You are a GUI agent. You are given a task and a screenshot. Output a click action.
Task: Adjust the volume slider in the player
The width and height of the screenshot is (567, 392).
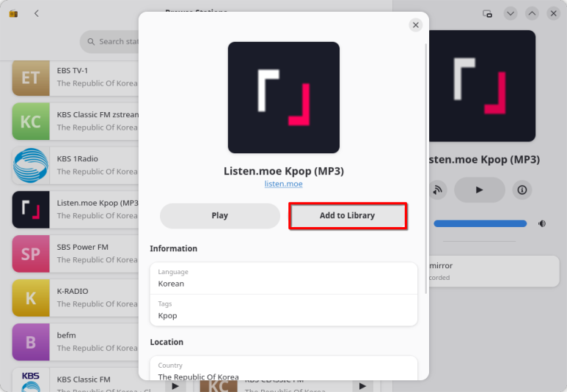(480, 223)
